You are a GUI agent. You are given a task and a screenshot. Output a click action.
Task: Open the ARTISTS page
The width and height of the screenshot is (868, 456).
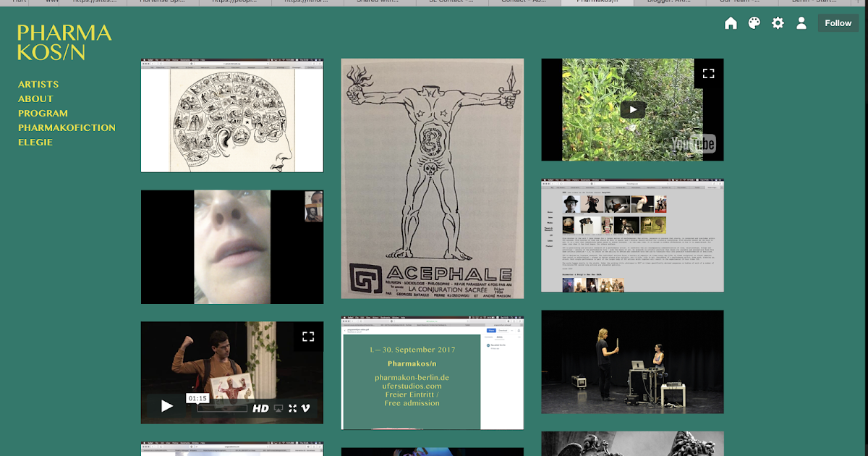coord(38,85)
